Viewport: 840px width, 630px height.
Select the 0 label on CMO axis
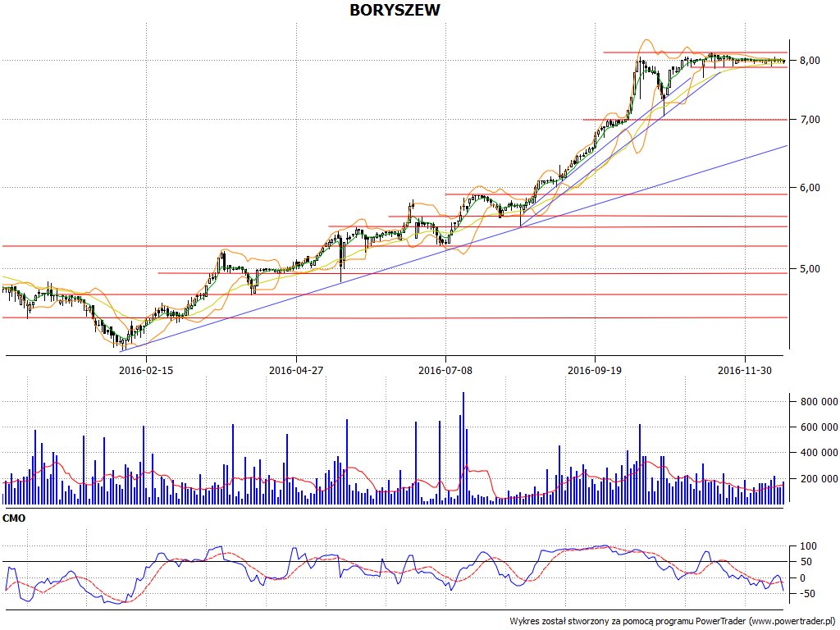802,578
